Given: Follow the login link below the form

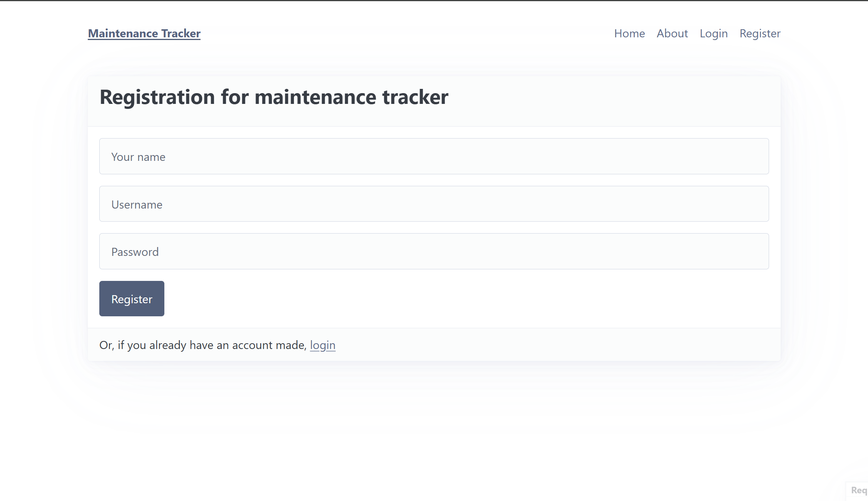Looking at the screenshot, I should tap(323, 345).
